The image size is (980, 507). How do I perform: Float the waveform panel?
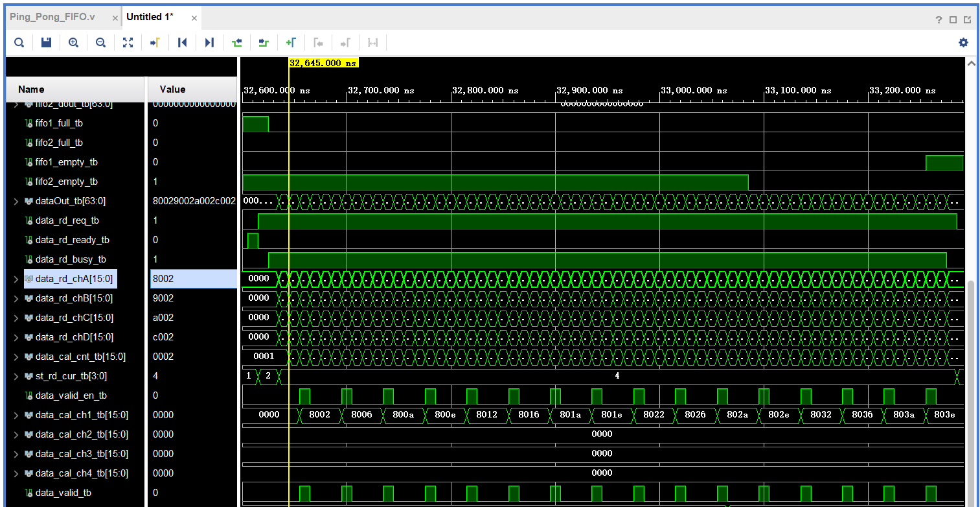967,19
